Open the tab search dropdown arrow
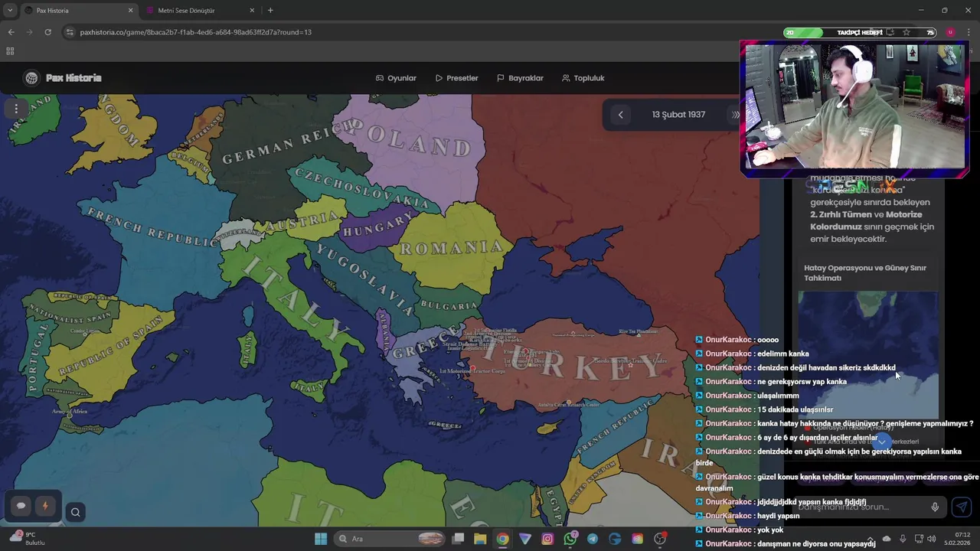Viewport: 980px width, 551px height. [x=10, y=11]
